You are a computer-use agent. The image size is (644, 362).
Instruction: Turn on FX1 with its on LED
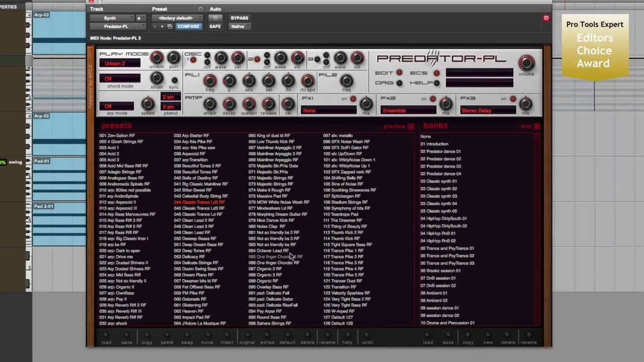(353, 99)
